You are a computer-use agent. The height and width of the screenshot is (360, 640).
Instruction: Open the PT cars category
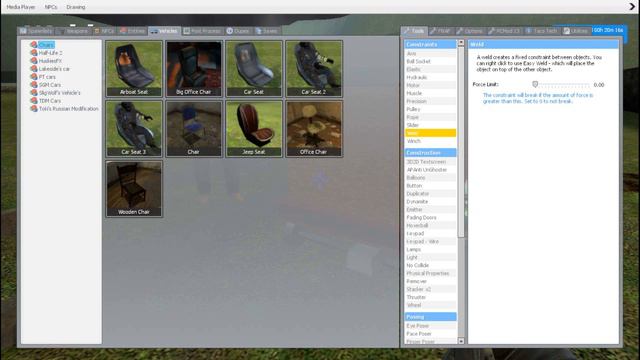click(x=47, y=77)
